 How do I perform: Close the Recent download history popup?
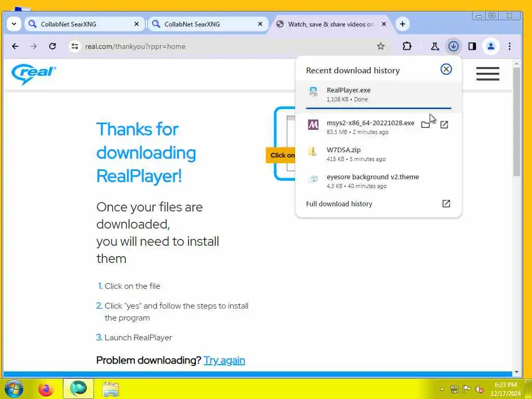(446, 69)
